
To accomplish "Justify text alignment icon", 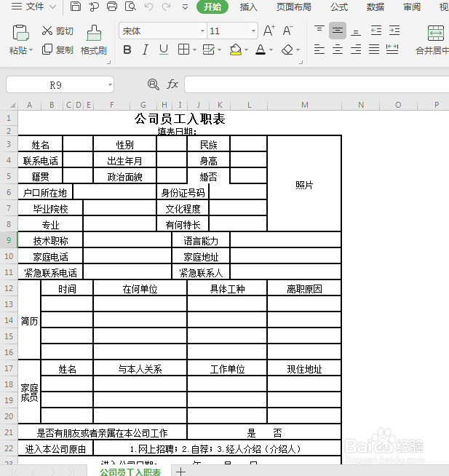I will pos(374,49).
